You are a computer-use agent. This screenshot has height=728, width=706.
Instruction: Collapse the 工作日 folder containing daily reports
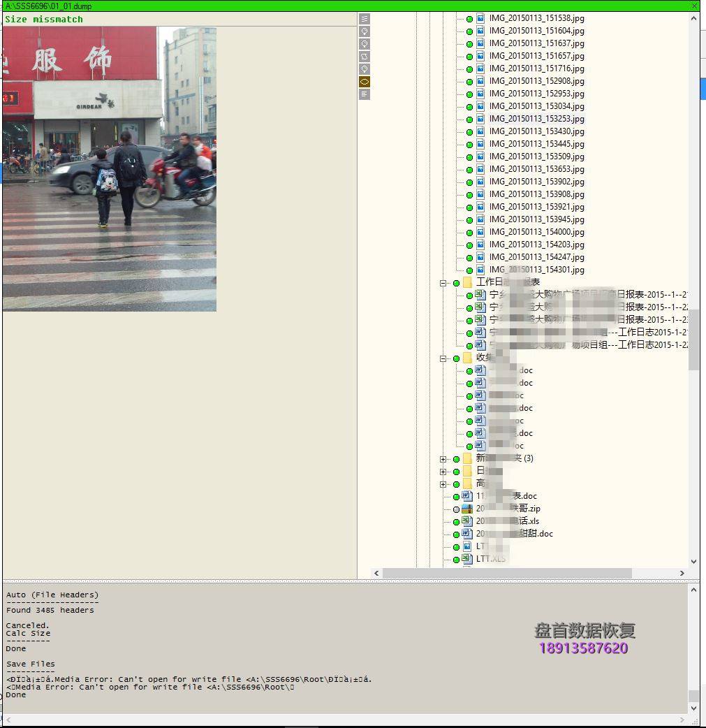point(443,283)
